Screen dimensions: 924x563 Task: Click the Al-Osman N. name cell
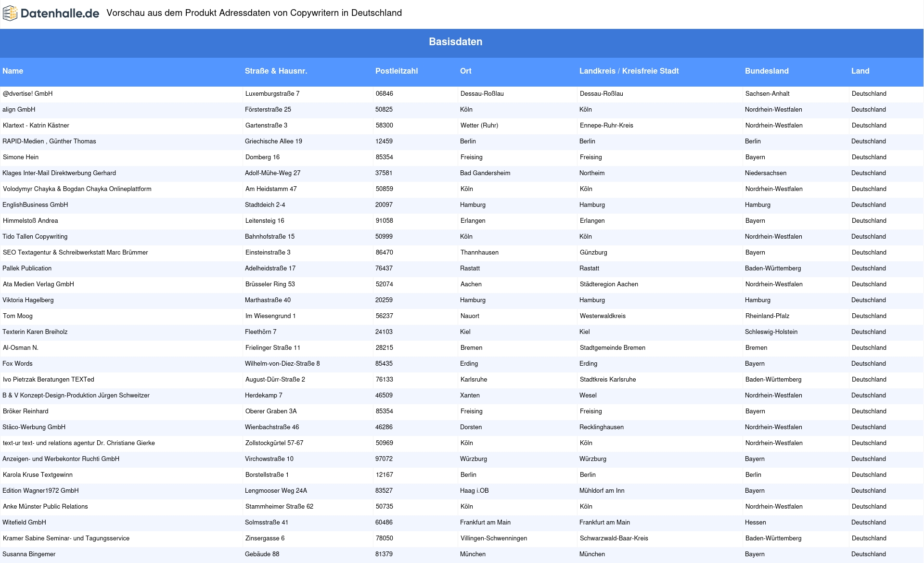tap(21, 348)
